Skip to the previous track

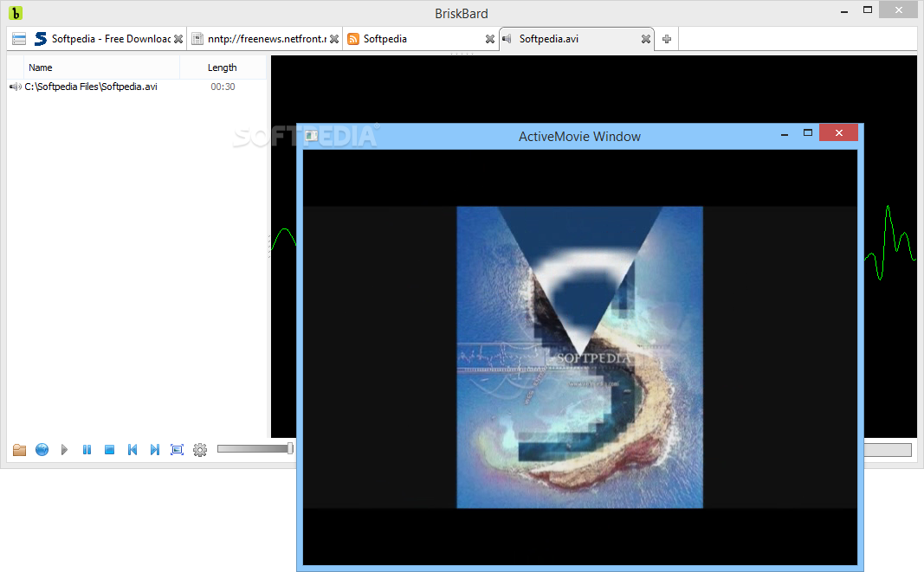point(132,450)
